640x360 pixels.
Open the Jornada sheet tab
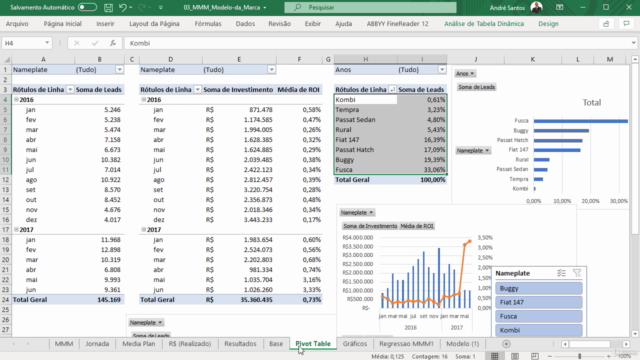tap(97, 344)
